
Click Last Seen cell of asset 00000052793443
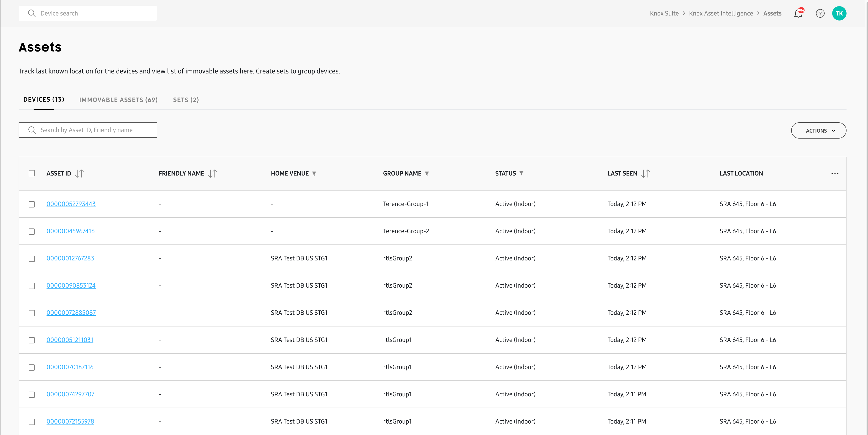tap(627, 204)
